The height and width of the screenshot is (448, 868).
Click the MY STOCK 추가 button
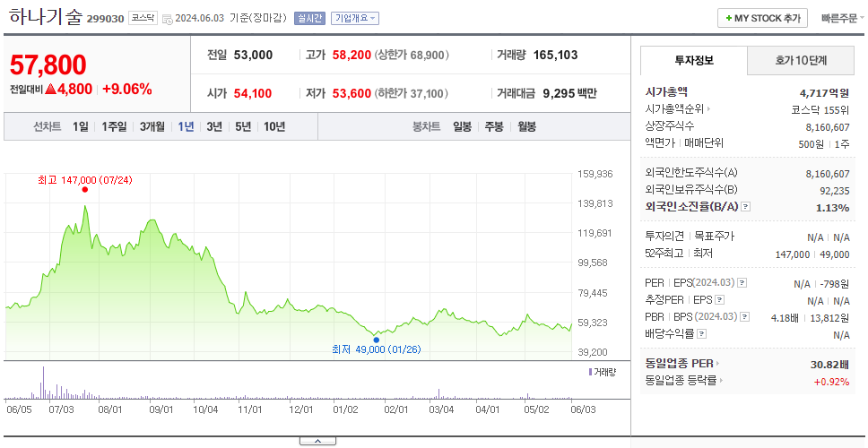[x=762, y=18]
